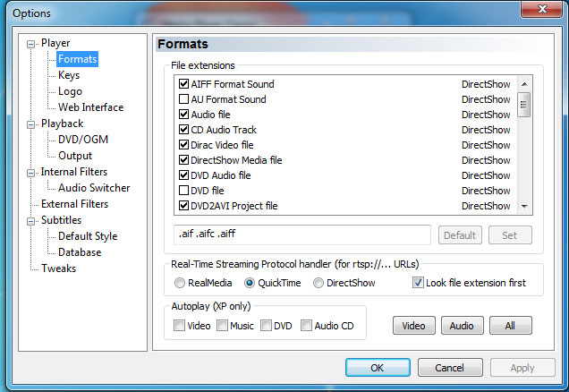The width and height of the screenshot is (569, 392).
Task: Uncheck AIFF Format Sound extension
Action: 183,84
